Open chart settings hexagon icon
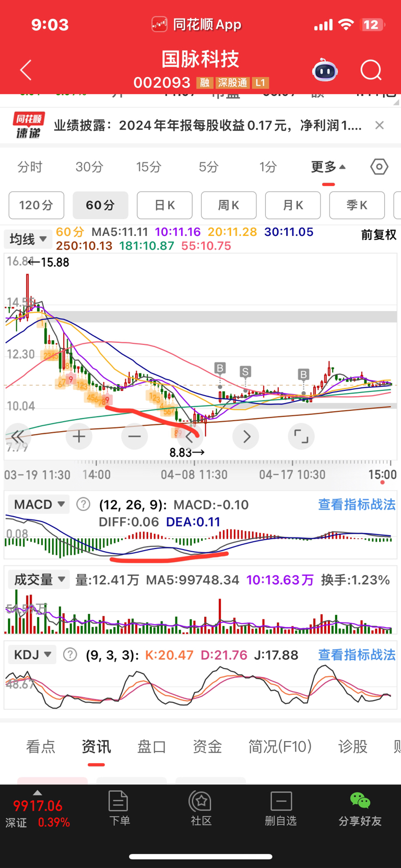The height and width of the screenshot is (868, 401). coord(379,167)
